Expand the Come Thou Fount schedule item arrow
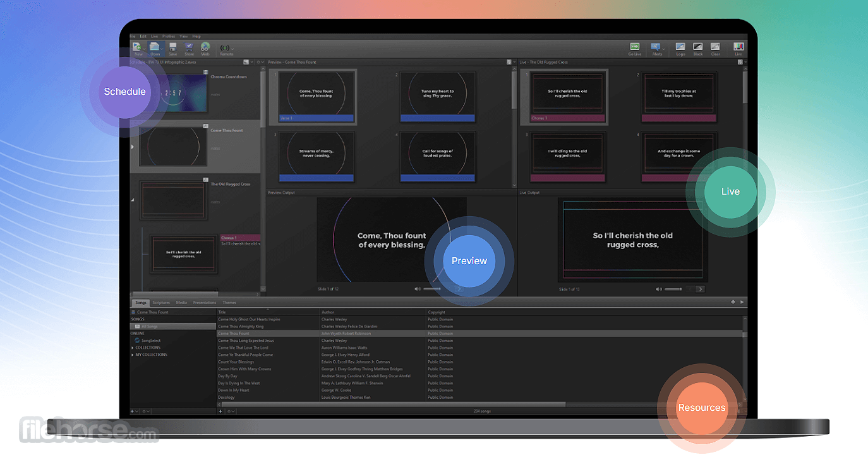 point(133,147)
